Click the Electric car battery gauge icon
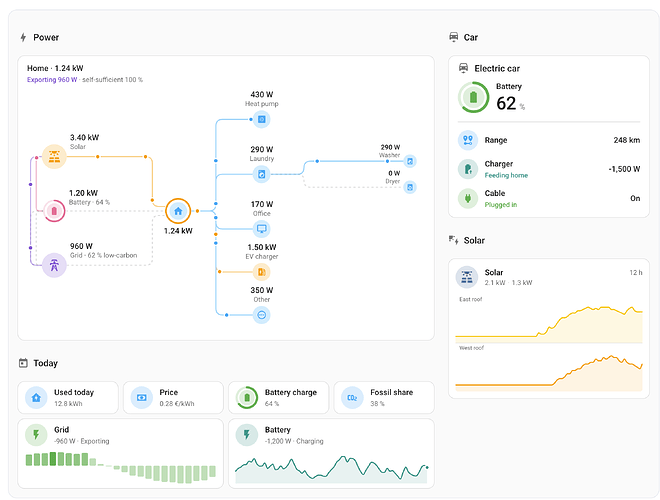 474,97
